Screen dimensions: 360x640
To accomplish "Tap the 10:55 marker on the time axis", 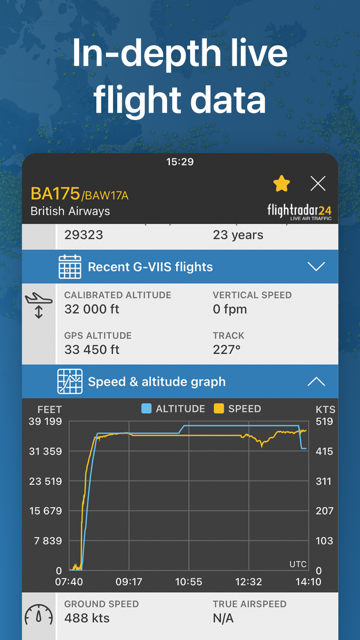I will click(189, 582).
